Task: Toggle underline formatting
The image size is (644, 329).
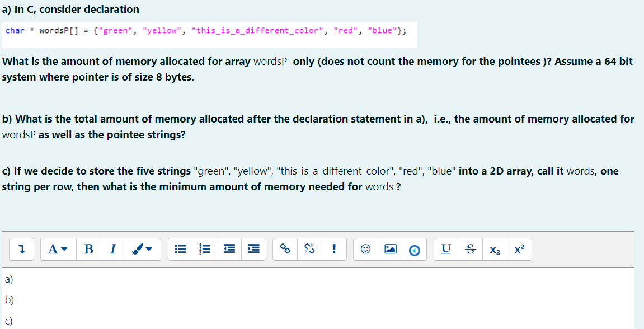Action: coord(445,249)
